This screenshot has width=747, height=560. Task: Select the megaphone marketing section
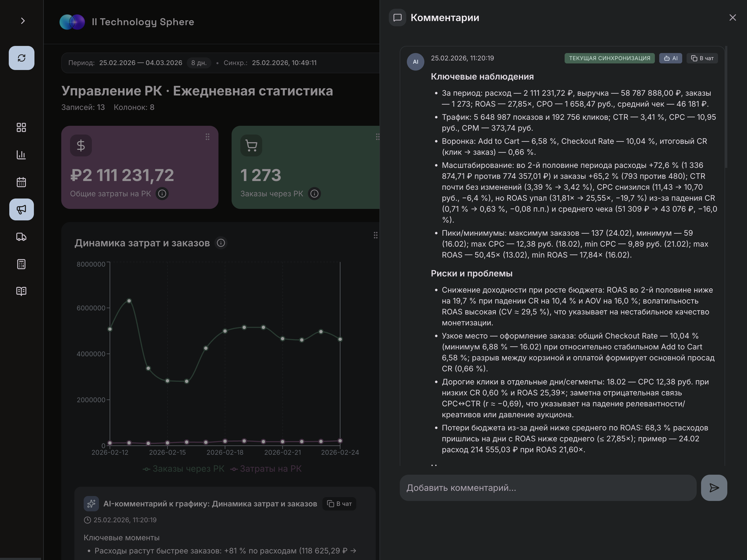tap(21, 209)
